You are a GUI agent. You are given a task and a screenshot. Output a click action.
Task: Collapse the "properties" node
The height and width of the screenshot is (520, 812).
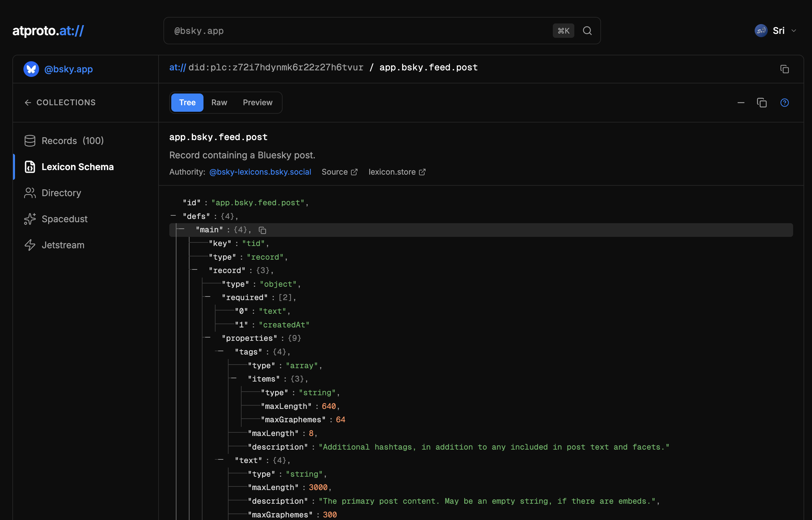pyautogui.click(x=208, y=338)
